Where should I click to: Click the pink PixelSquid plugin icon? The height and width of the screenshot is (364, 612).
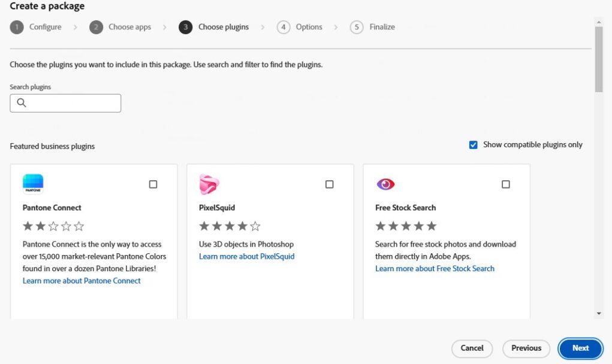(x=209, y=184)
